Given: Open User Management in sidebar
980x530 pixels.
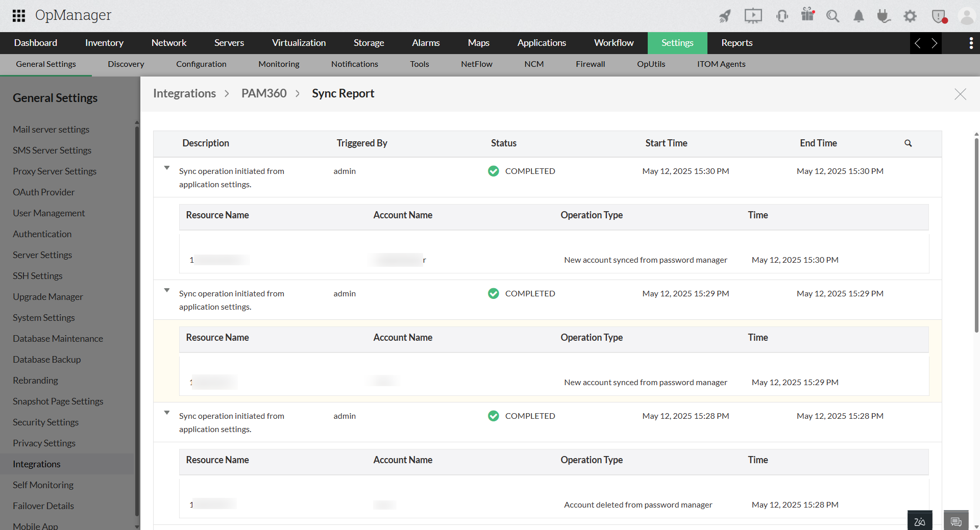Looking at the screenshot, I should point(49,213).
